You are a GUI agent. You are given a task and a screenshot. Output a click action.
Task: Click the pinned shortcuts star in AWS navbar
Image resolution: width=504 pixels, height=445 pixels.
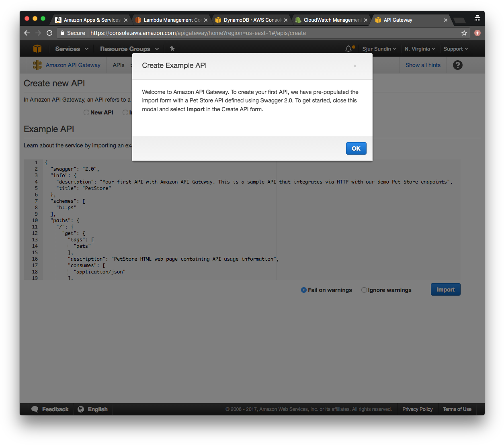(172, 48)
